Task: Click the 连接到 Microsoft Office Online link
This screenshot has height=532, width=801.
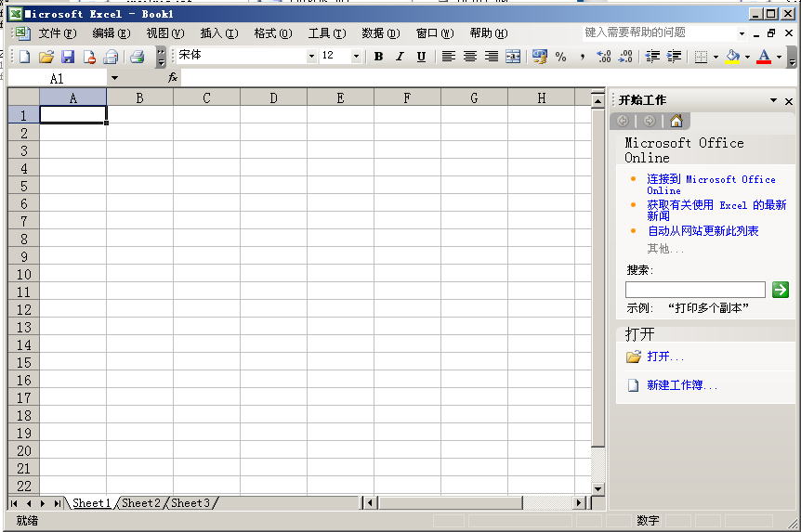Action: click(x=711, y=185)
